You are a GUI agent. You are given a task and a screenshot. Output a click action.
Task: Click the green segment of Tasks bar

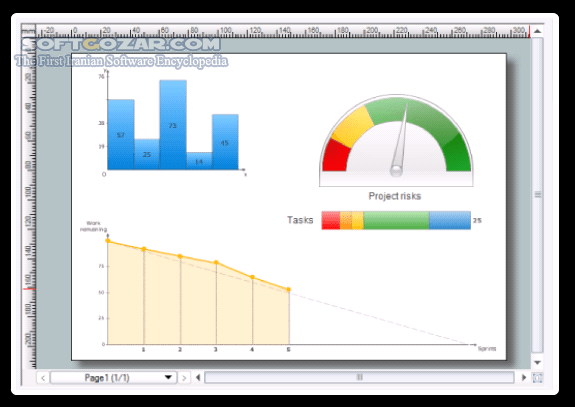pos(396,220)
